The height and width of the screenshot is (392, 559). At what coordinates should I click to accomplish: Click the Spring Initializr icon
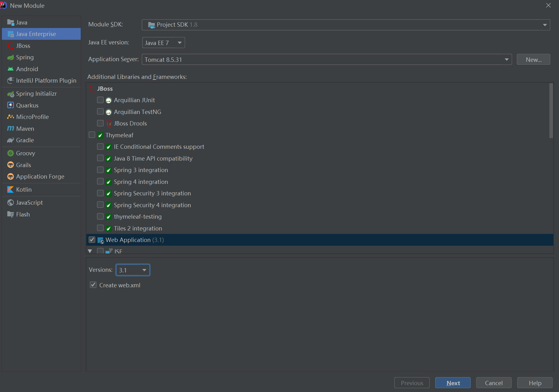click(11, 94)
